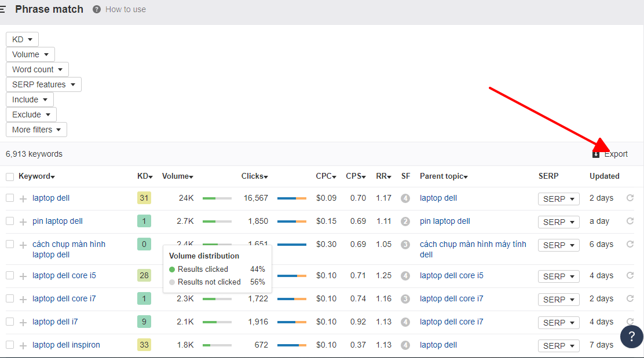
Task: Sort table by Parent topic column
Action: pos(444,176)
